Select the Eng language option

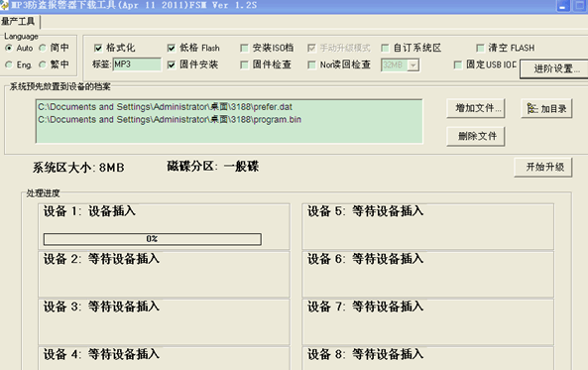tap(9, 64)
